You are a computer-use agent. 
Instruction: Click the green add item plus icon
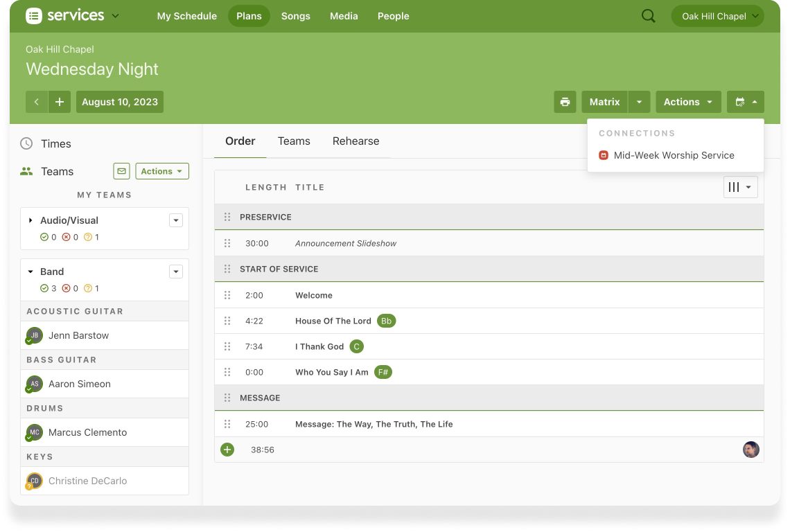[x=227, y=450]
